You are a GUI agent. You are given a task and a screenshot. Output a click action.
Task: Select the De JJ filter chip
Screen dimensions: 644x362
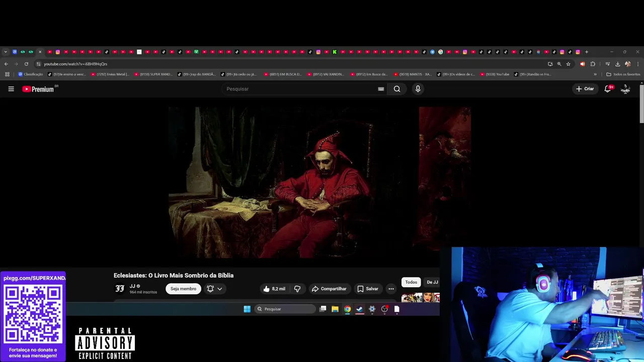click(x=432, y=282)
